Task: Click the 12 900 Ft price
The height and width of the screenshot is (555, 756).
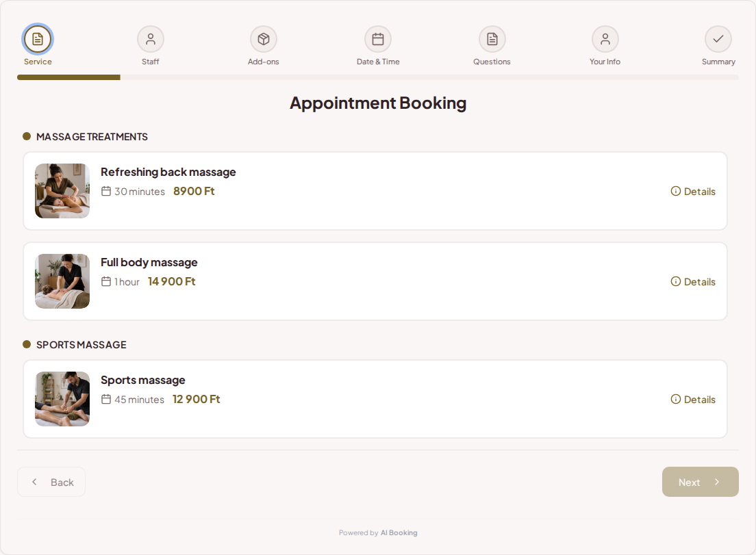Action: (197, 400)
